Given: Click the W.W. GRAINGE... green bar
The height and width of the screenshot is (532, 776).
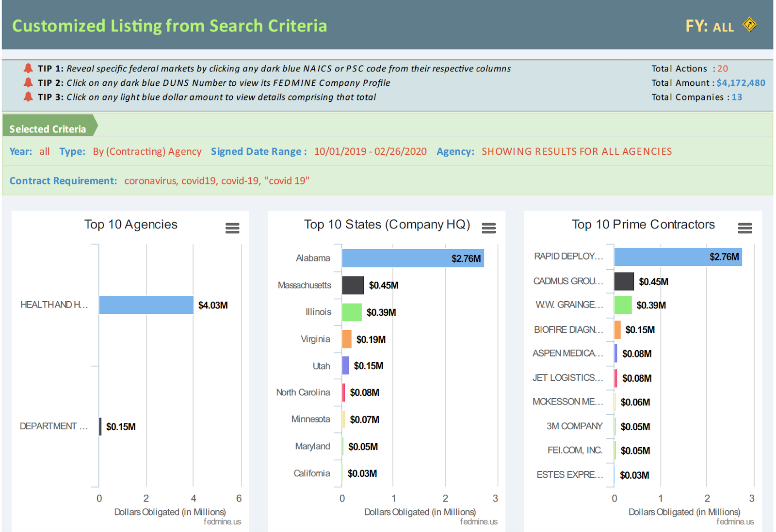Looking at the screenshot, I should 623,305.
